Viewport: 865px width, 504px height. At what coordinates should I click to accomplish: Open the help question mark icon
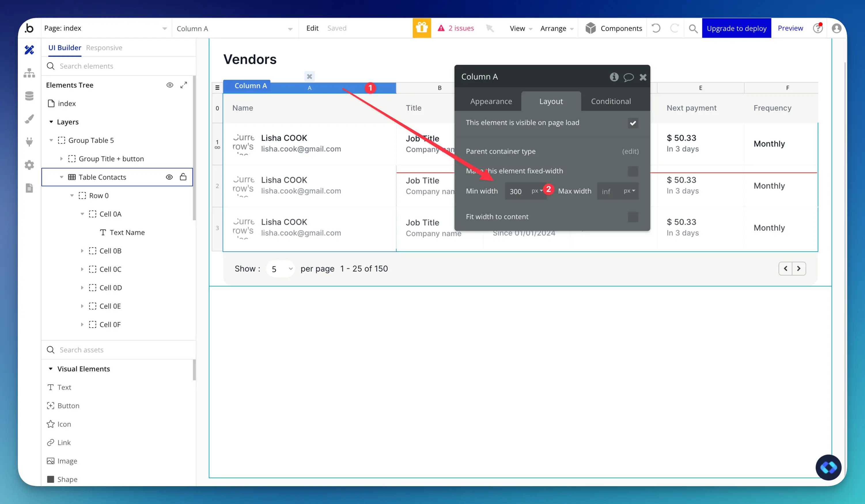pos(818,28)
